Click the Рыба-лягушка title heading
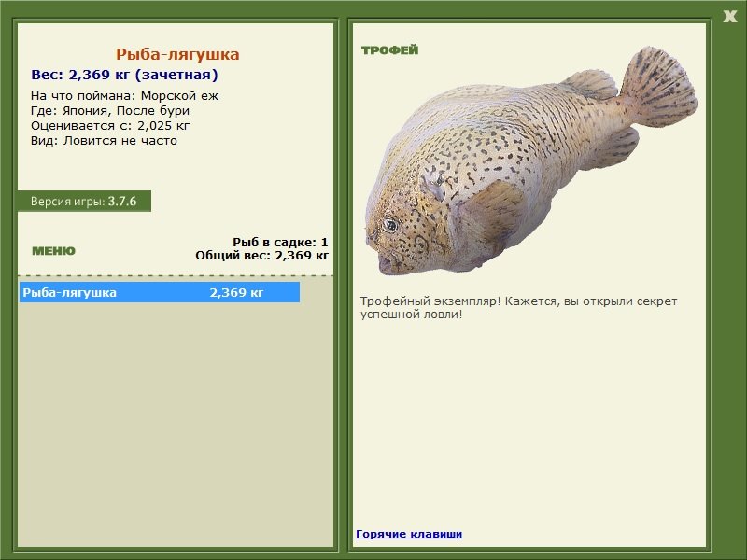This screenshot has height=560, width=747. [177, 54]
